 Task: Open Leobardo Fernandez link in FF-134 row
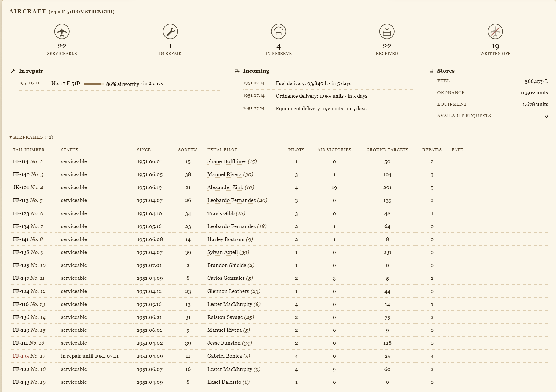point(232,226)
